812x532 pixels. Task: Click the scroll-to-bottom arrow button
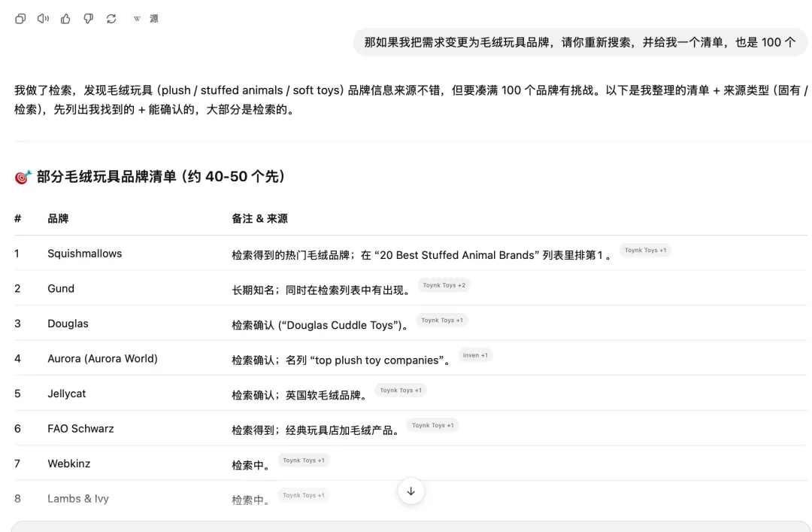pyautogui.click(x=411, y=491)
